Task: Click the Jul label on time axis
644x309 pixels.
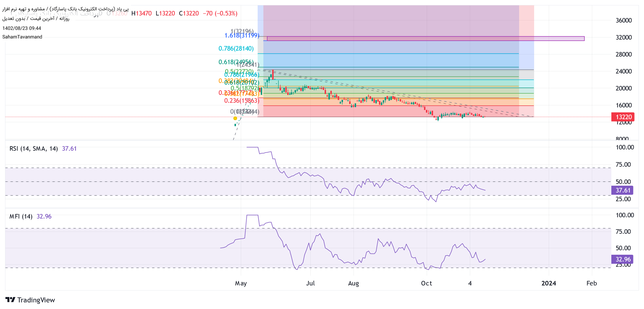Action: click(310, 283)
